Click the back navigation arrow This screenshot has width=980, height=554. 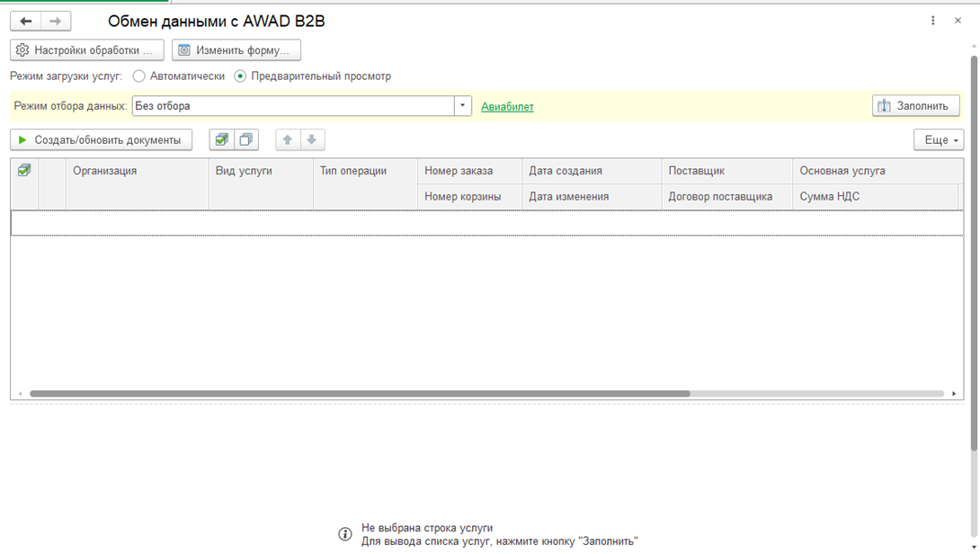tap(26, 22)
